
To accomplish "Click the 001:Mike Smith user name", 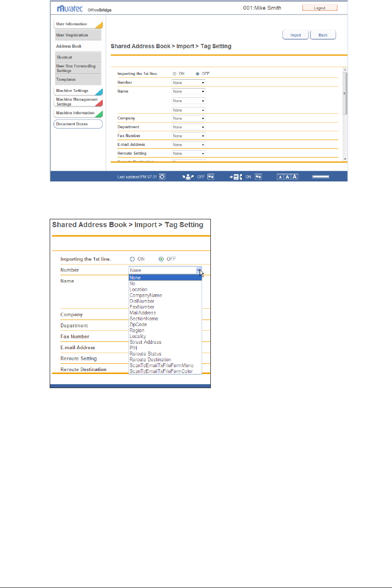I will point(262,8).
